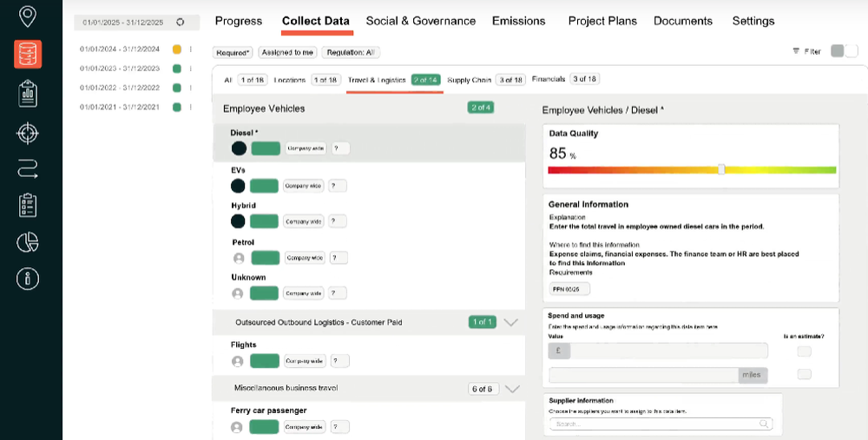Click the green status button for EVs

264,186
